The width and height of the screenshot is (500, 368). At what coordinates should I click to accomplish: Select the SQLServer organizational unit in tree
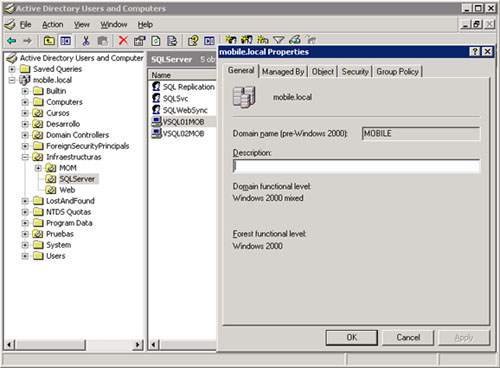click(x=77, y=179)
